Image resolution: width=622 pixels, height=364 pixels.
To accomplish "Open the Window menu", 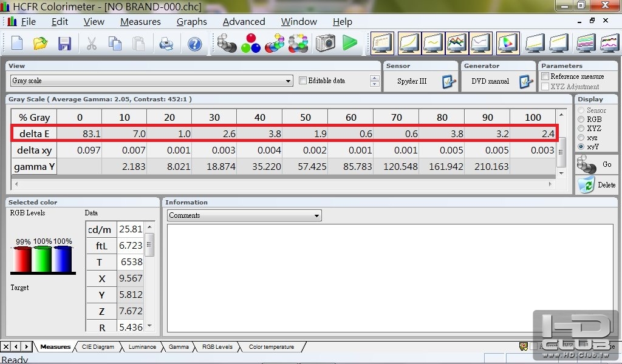I will (x=299, y=22).
